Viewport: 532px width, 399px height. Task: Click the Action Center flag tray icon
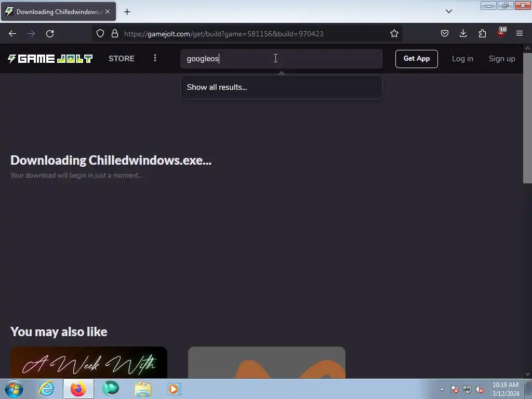(455, 389)
